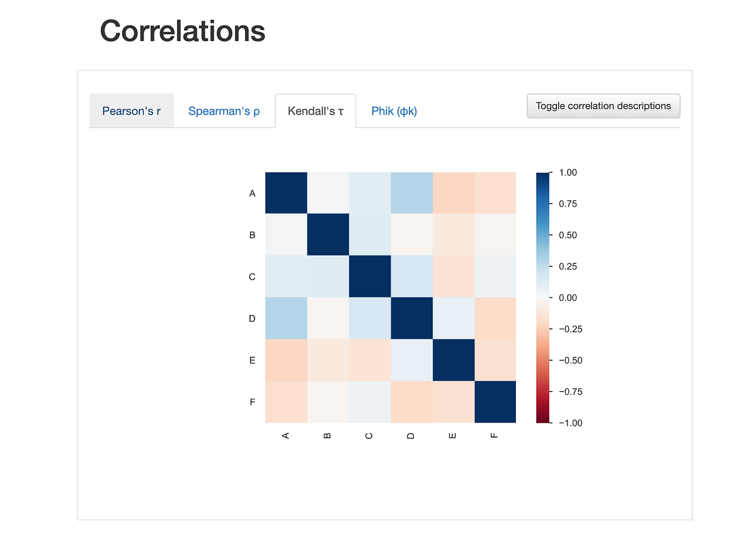
Task: Click the row label A on the heatmap
Action: (x=252, y=193)
